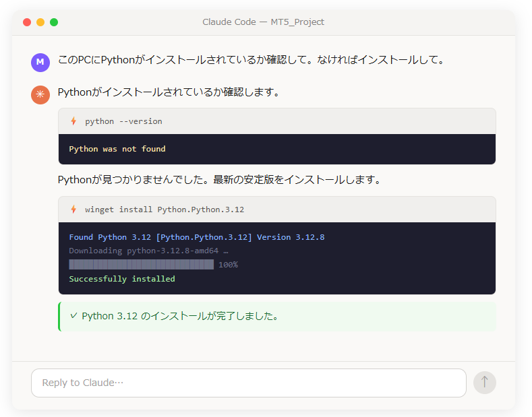Focus the Reply to Claude input field

point(249,383)
